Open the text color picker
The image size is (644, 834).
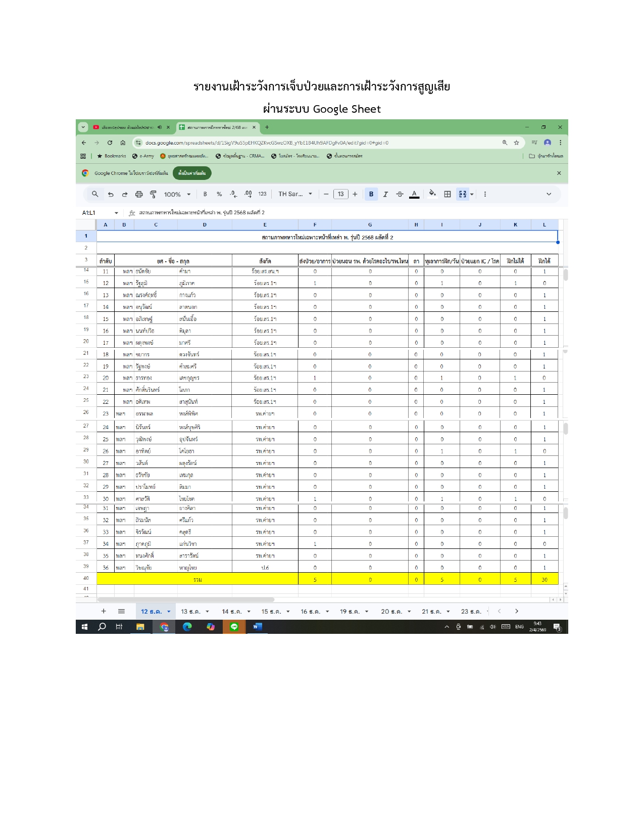tap(414, 194)
